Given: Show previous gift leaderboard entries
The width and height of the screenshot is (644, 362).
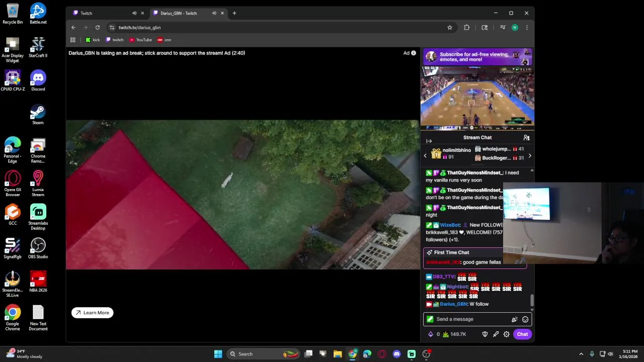Looking at the screenshot, I should tap(425, 156).
